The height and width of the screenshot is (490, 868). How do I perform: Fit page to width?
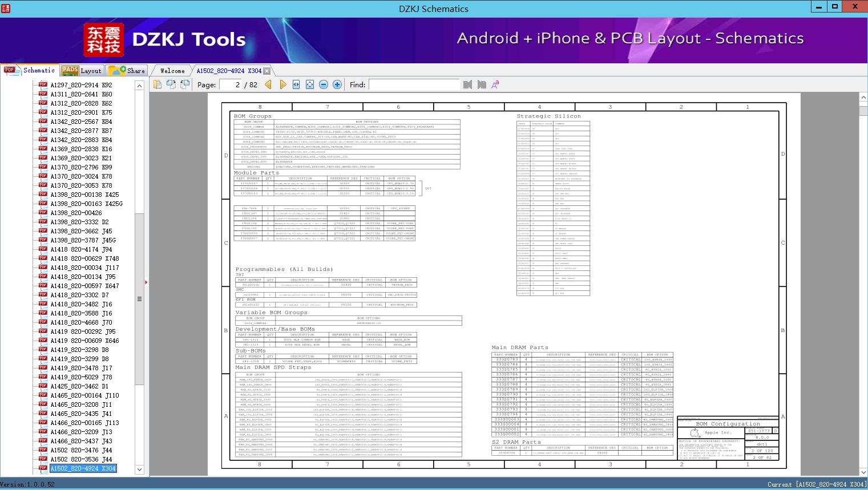point(296,84)
